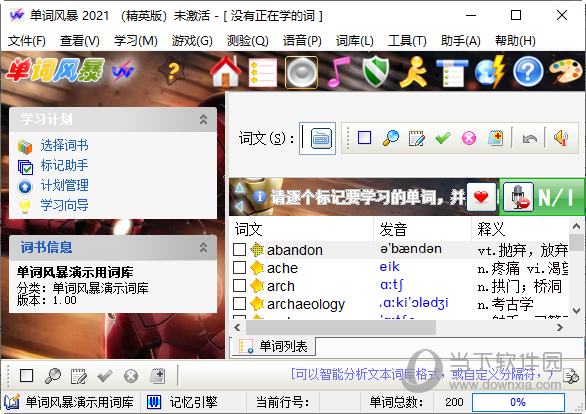The image size is (586, 414).
Task: Click the speaker pronunciation icon
Action: (x=561, y=138)
